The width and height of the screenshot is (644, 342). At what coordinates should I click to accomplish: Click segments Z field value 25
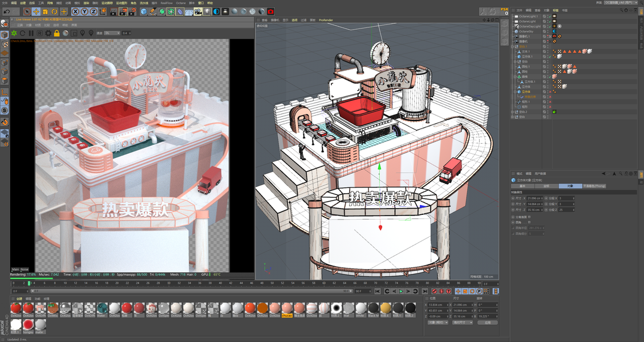[565, 210]
